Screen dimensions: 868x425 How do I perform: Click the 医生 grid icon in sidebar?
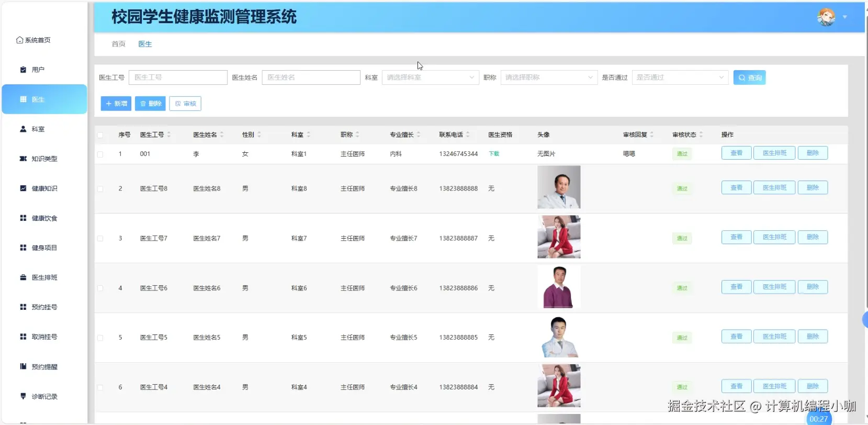(x=23, y=99)
